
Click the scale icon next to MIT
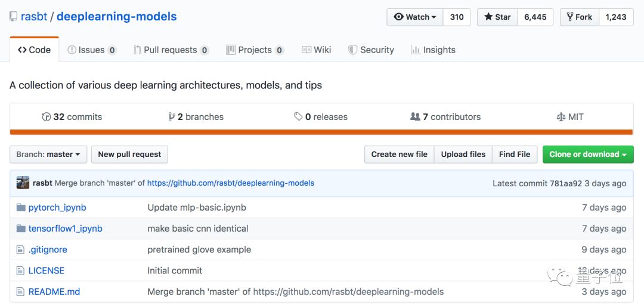coord(561,117)
